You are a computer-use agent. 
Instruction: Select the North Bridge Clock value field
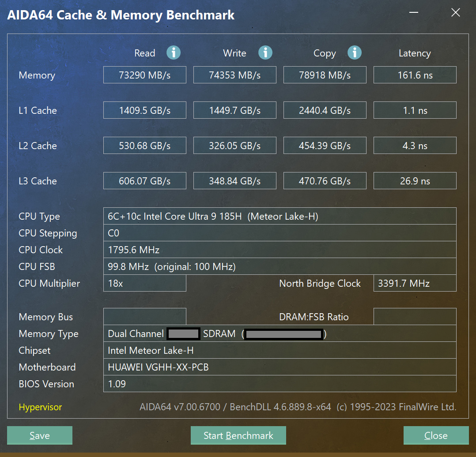pyautogui.click(x=415, y=283)
